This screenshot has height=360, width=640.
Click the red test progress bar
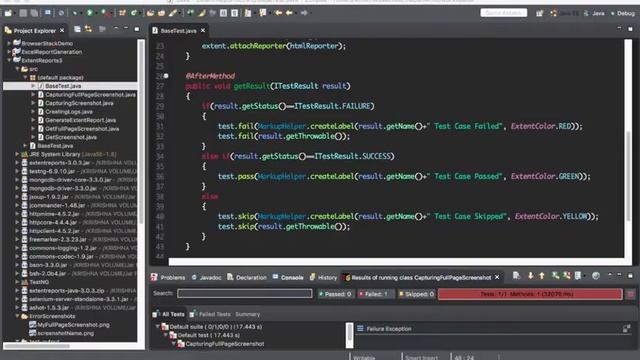pyautogui.click(x=530, y=294)
